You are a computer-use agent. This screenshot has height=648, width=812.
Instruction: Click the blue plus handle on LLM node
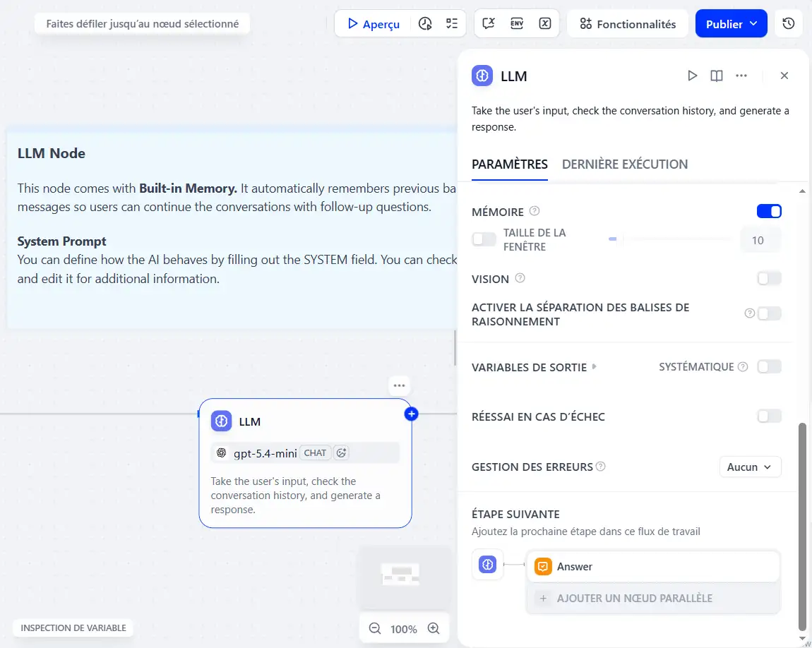(411, 414)
